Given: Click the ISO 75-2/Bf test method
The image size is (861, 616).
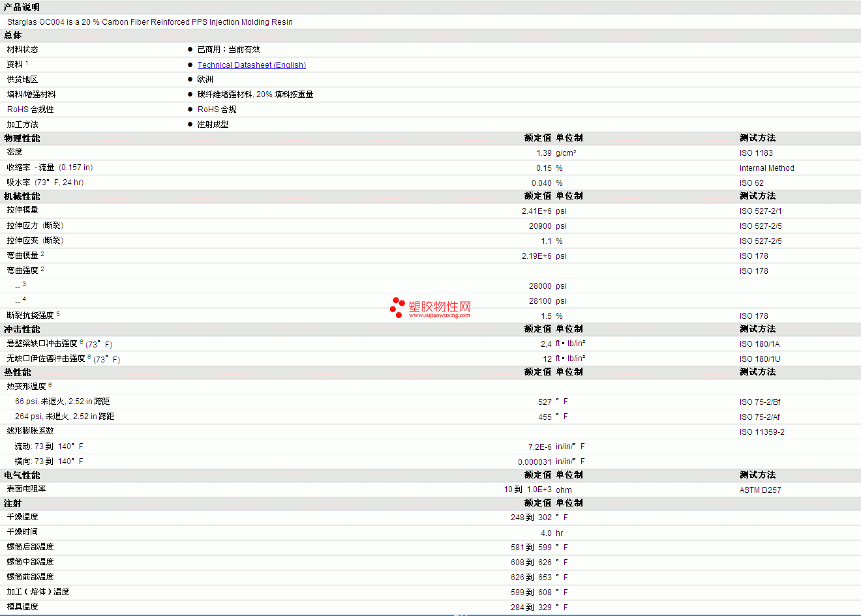Looking at the screenshot, I should tap(760, 402).
